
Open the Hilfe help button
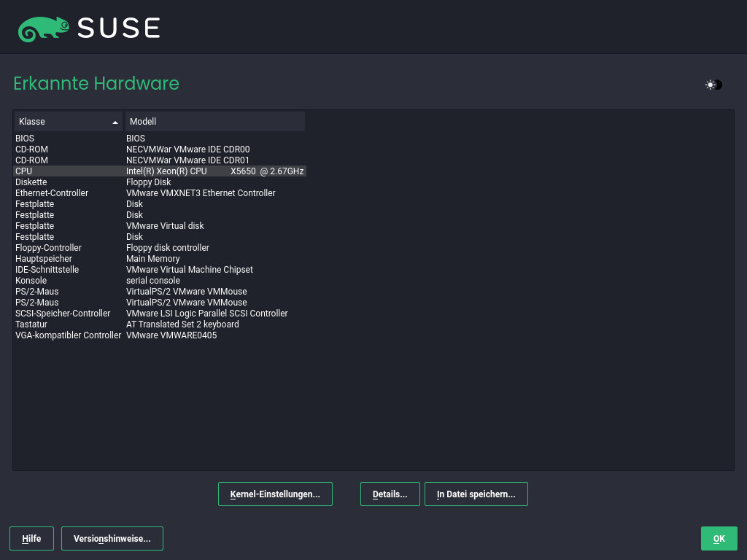pos(31,538)
